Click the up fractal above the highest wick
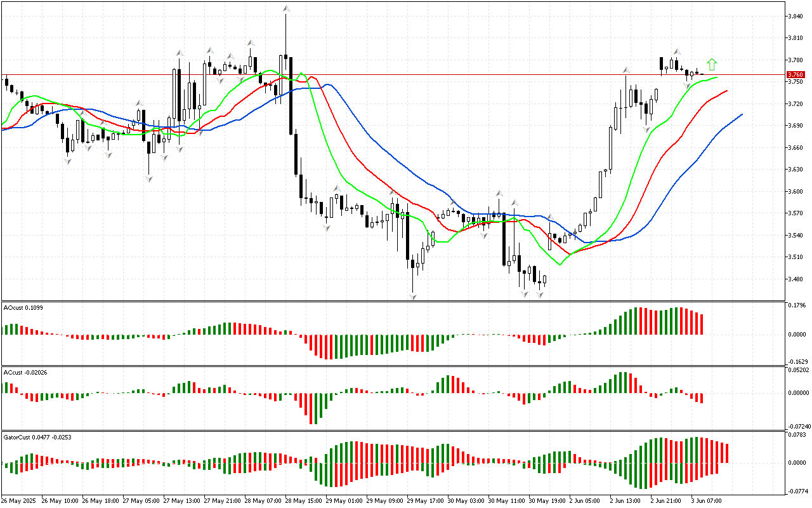The height and width of the screenshot is (508, 812). (286, 9)
